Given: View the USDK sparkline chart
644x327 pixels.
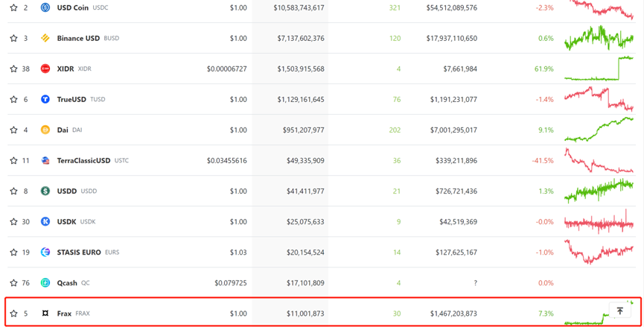Looking at the screenshot, I should (599, 222).
